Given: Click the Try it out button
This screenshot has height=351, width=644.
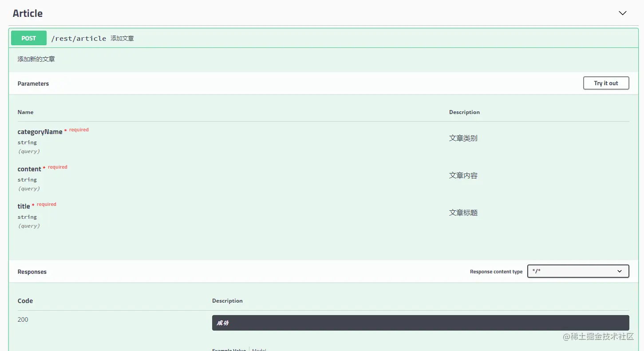Looking at the screenshot, I should pyautogui.click(x=606, y=83).
